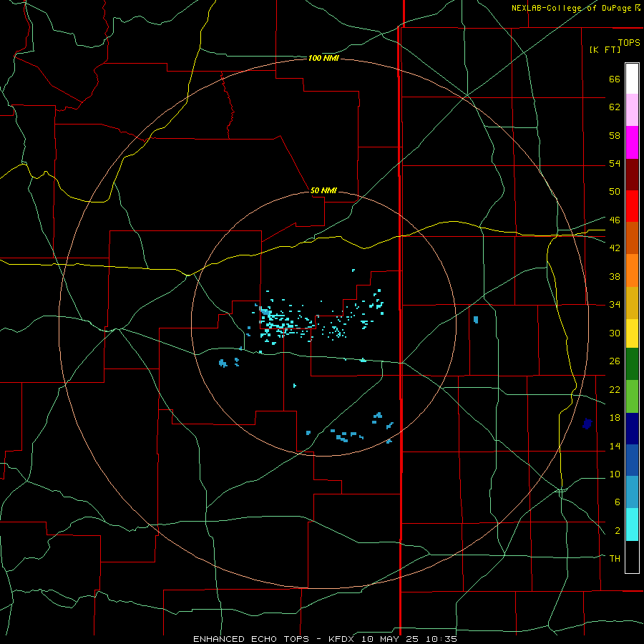The height and width of the screenshot is (644, 644).
Task: Click the '[K FT]' units label
Action: tap(605, 49)
